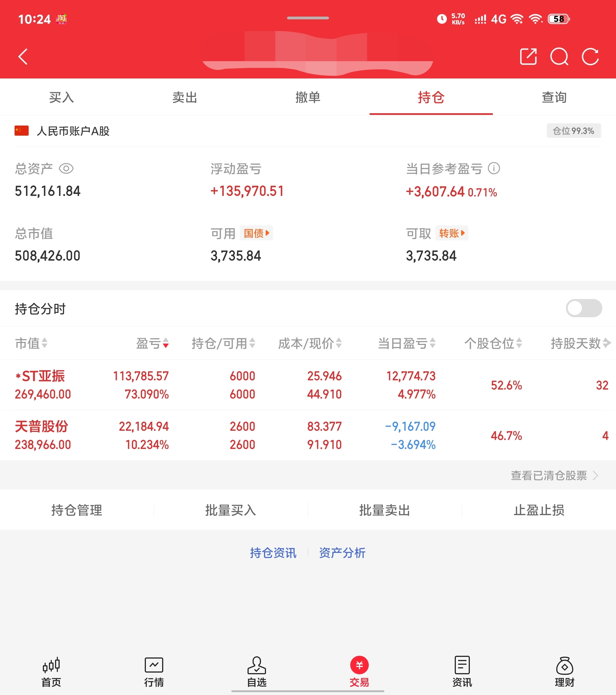This screenshot has height=695, width=616.
Task: Click info icon beside 当日参考盈亏
Action: tap(494, 168)
